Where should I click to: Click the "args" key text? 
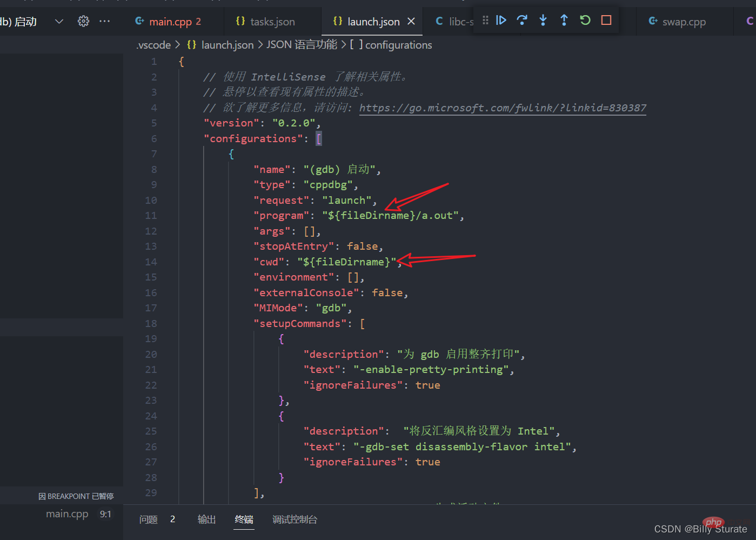[x=272, y=231]
